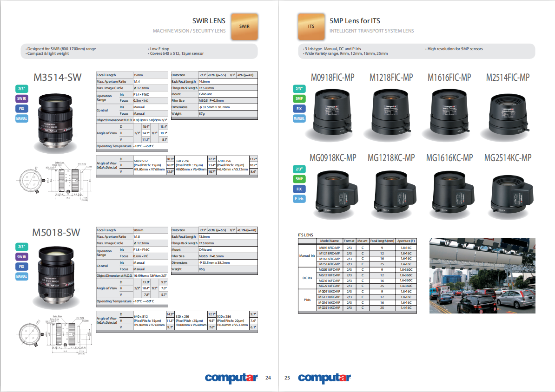This screenshot has width=555, height=392.
Task: Click the MANUAL badge beside the M5018-SW lens
Action: click(21, 276)
